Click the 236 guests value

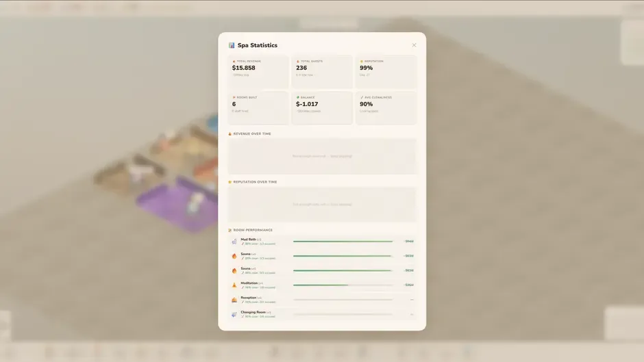click(301, 68)
